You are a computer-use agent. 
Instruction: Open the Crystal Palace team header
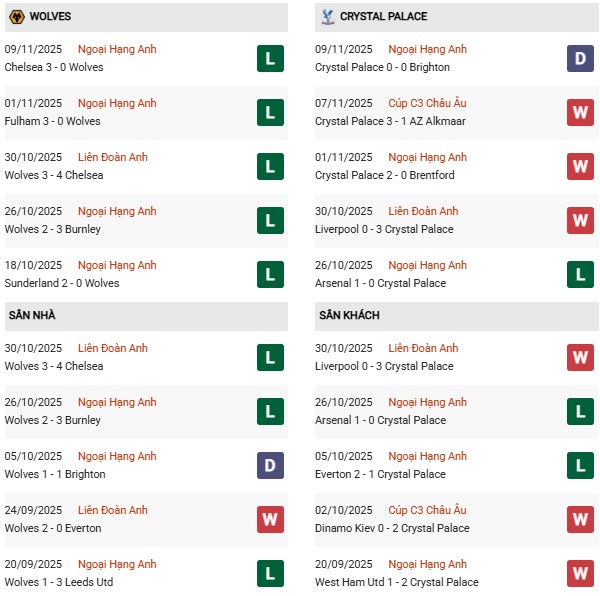pos(383,17)
